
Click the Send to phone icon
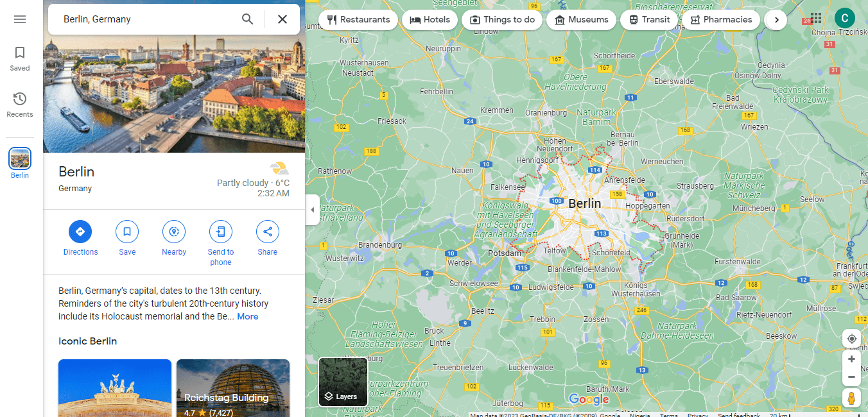click(220, 232)
